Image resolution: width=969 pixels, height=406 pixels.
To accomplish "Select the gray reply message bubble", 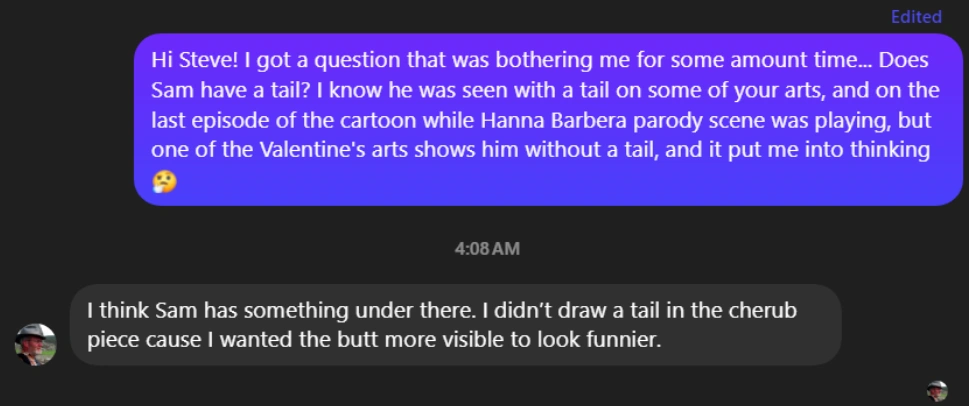I will 455,324.
